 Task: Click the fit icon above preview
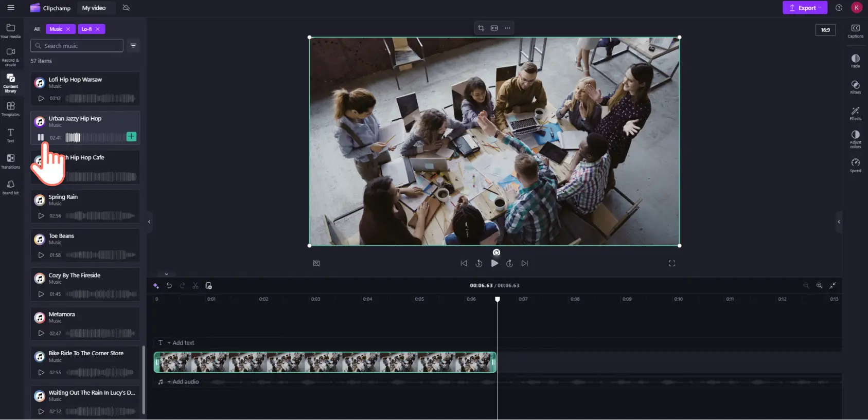[x=494, y=28]
